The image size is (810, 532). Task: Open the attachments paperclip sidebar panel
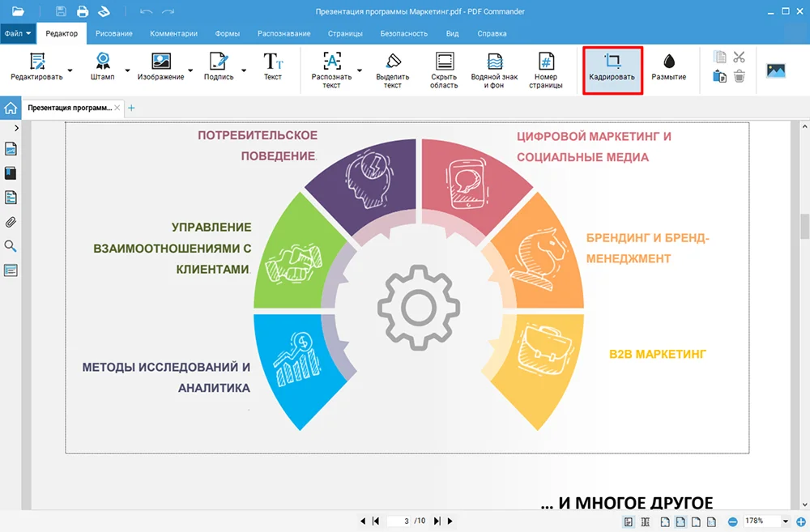(x=11, y=222)
